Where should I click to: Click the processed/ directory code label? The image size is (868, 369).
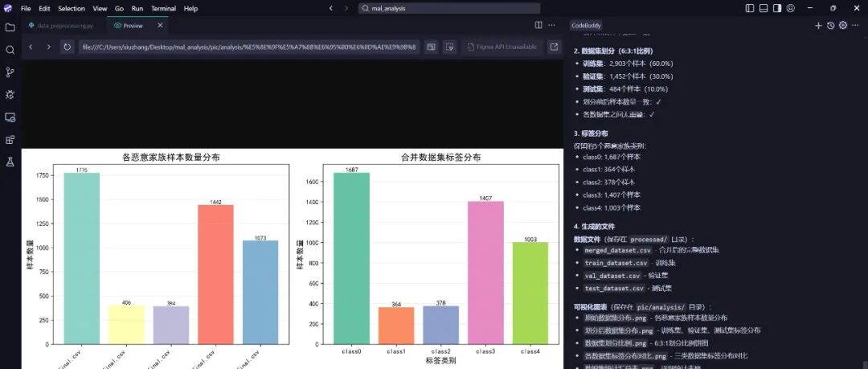coord(650,240)
